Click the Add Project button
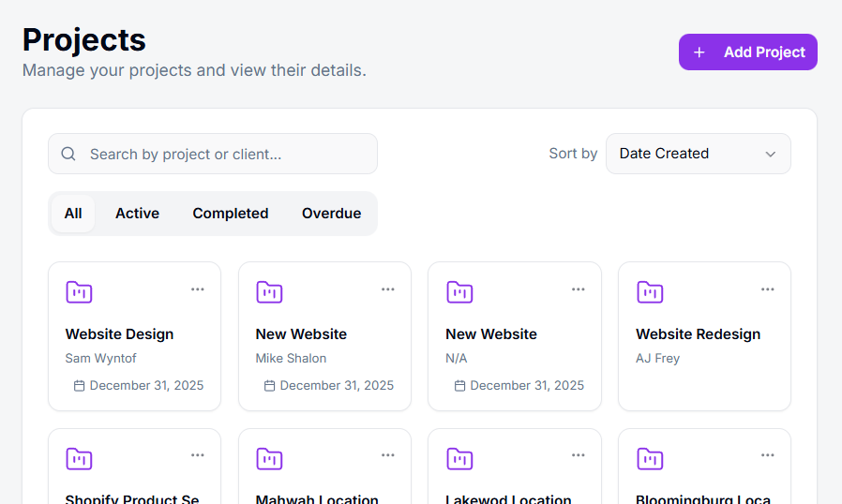 point(747,52)
